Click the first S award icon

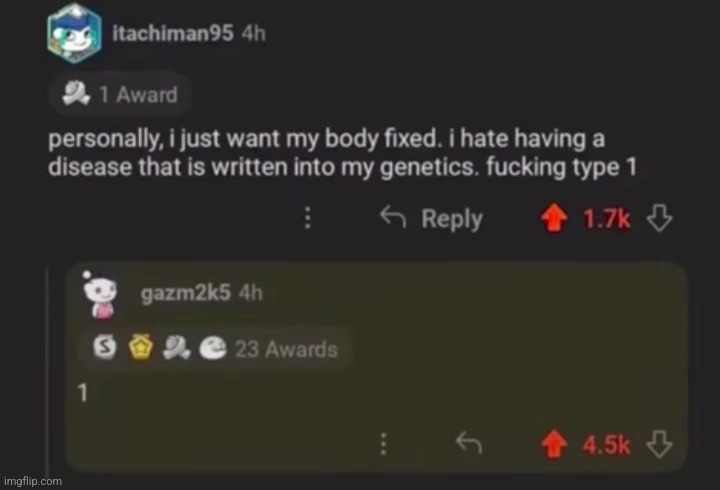[103, 348]
